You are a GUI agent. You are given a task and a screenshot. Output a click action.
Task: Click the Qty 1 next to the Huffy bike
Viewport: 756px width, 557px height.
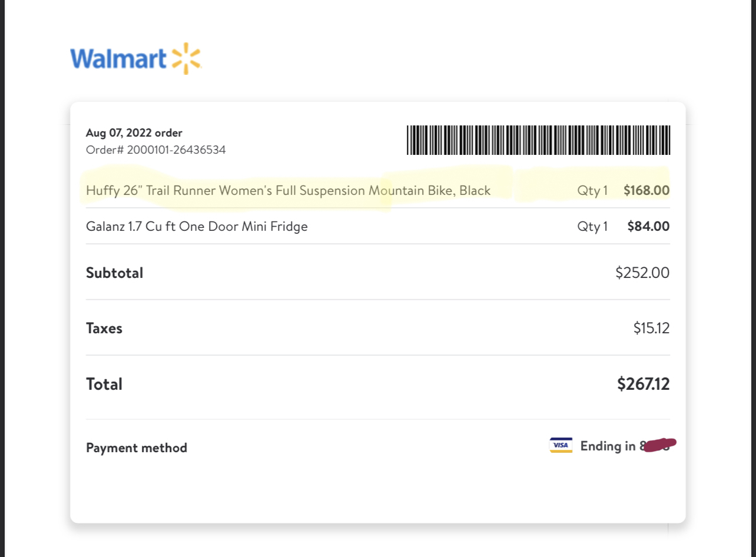tap(592, 191)
